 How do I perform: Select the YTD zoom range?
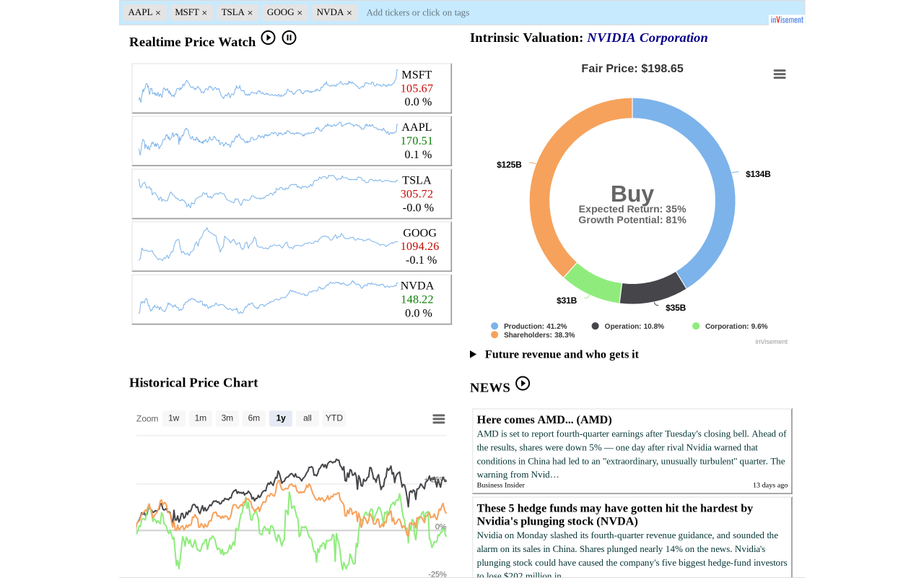click(x=334, y=418)
